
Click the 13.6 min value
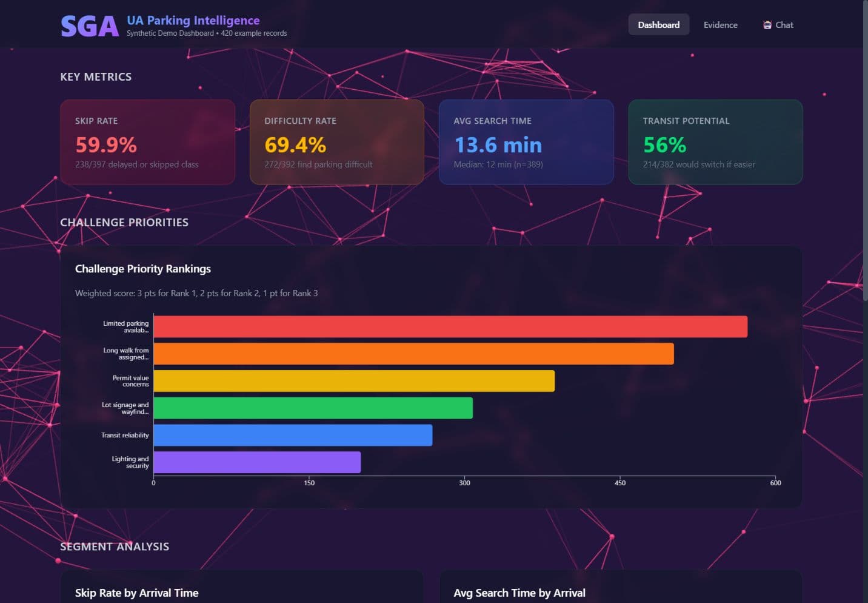(x=498, y=145)
